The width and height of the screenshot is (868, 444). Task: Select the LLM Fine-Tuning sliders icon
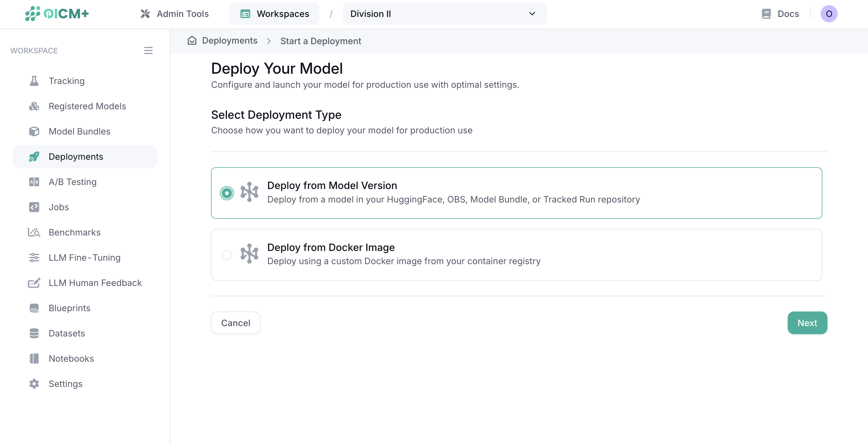tap(34, 258)
